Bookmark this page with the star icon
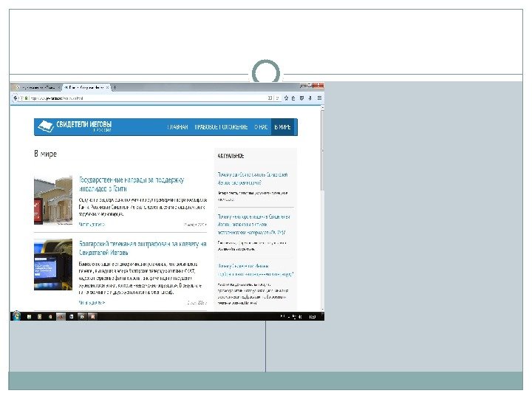The image size is (532, 399). [x=286, y=98]
